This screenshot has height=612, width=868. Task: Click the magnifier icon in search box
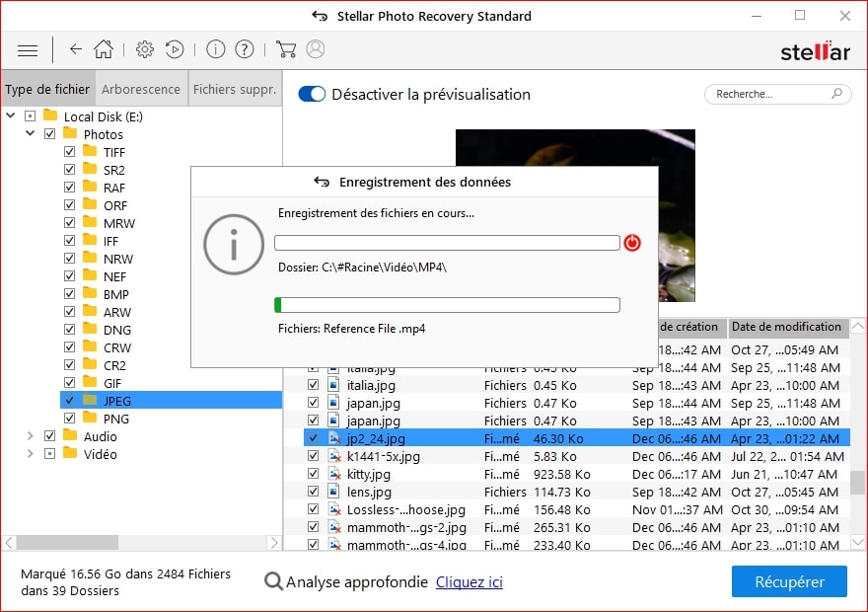836,94
